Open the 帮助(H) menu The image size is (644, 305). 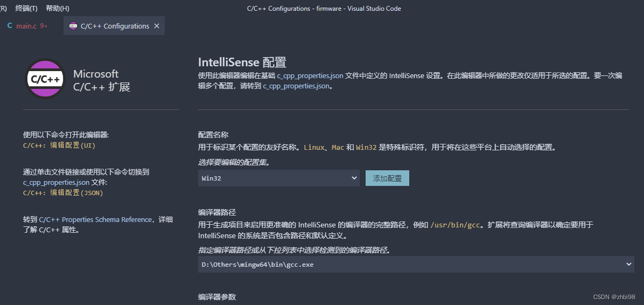pyautogui.click(x=58, y=8)
